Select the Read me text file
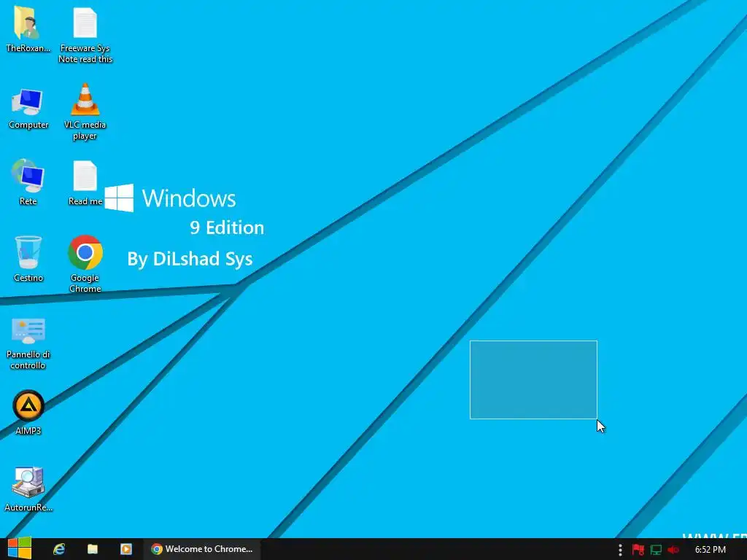Image resolution: width=747 pixels, height=560 pixels. (85, 183)
